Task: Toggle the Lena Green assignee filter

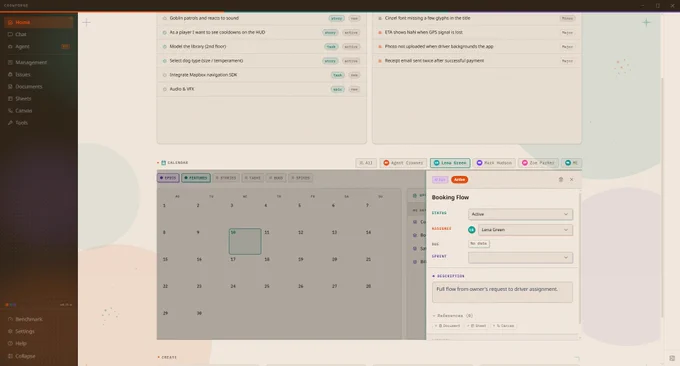Action: point(450,163)
